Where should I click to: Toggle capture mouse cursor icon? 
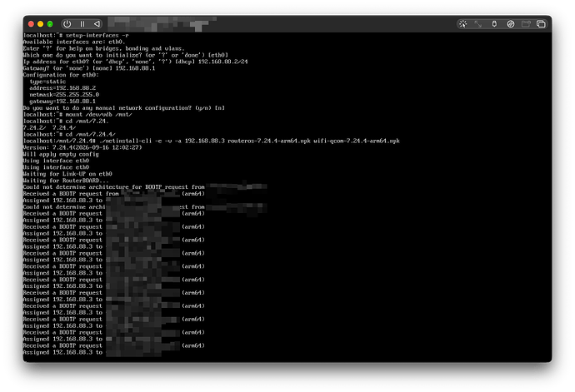click(x=463, y=24)
